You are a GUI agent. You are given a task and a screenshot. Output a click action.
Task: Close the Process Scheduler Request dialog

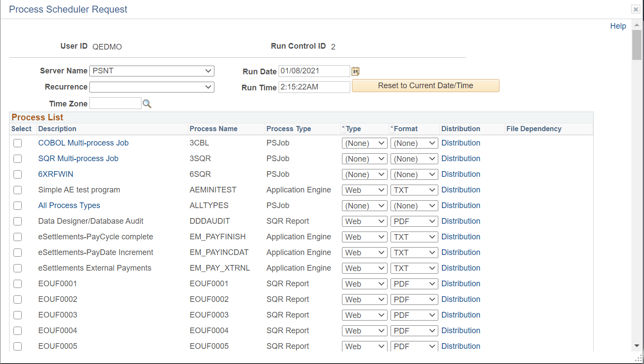(x=635, y=9)
